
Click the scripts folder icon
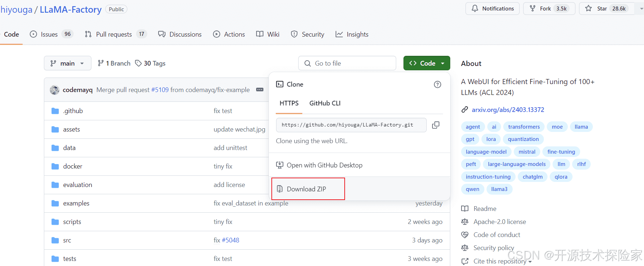point(55,222)
